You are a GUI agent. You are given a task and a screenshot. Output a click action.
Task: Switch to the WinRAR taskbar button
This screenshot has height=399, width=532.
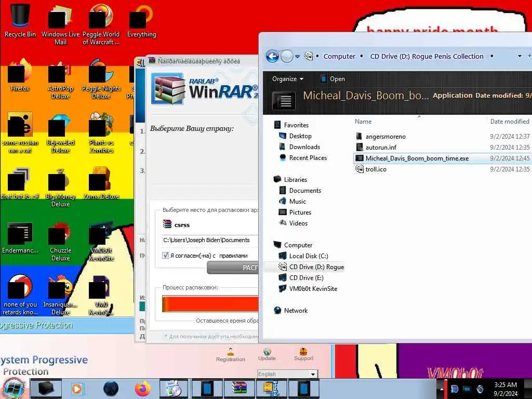(239, 389)
